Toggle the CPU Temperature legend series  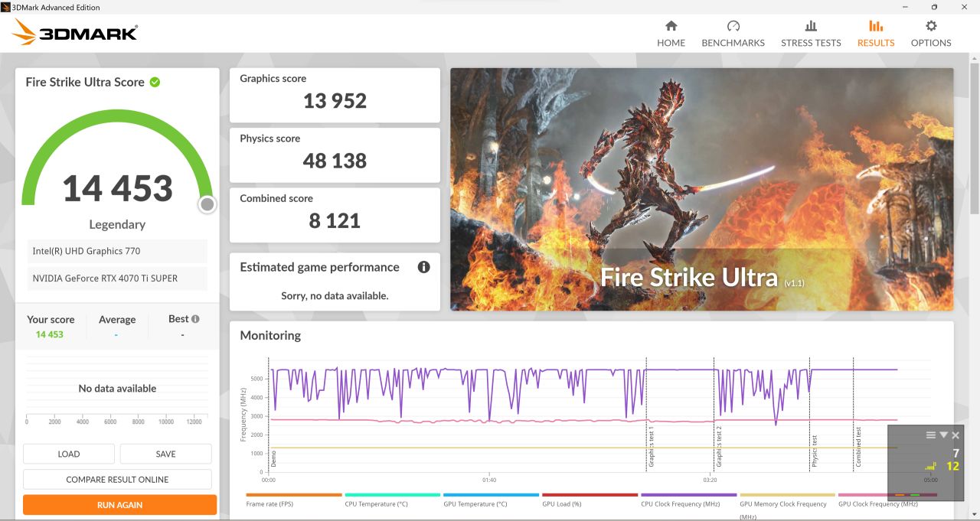[x=392, y=500]
